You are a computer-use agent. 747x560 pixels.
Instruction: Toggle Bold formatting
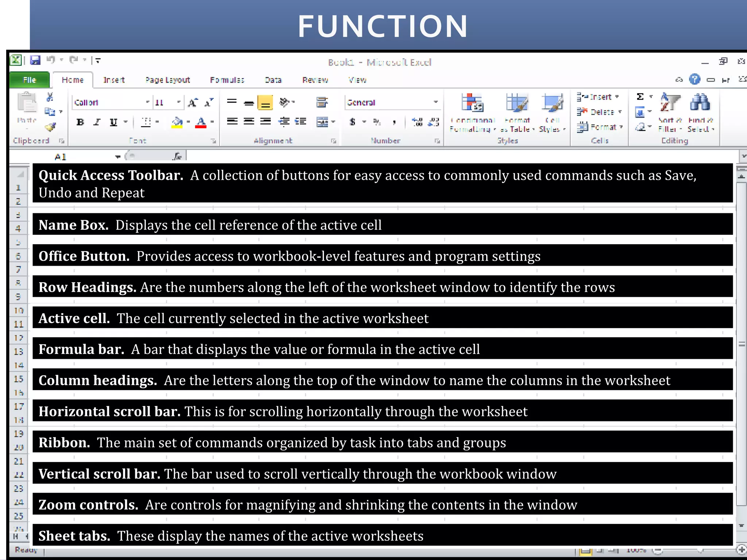click(80, 122)
